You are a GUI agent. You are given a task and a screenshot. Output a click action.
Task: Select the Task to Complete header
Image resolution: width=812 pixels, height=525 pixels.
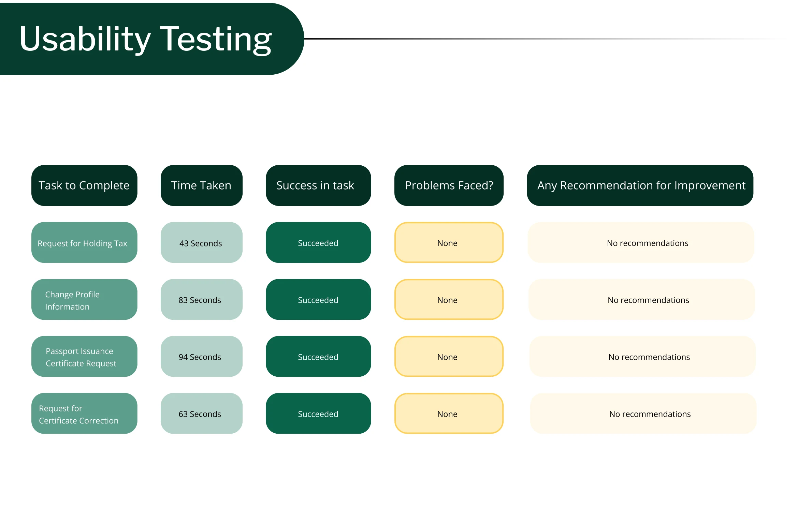tap(84, 185)
